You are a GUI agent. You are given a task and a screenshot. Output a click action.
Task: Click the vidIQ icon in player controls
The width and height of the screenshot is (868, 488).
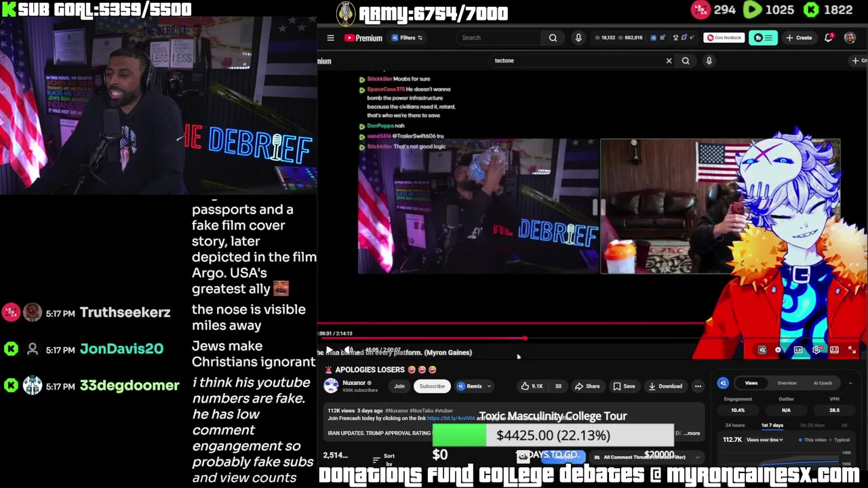762,350
